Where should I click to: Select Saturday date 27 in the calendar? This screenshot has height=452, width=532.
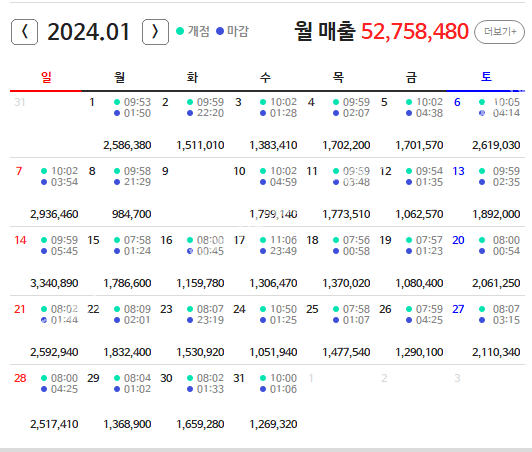click(458, 309)
